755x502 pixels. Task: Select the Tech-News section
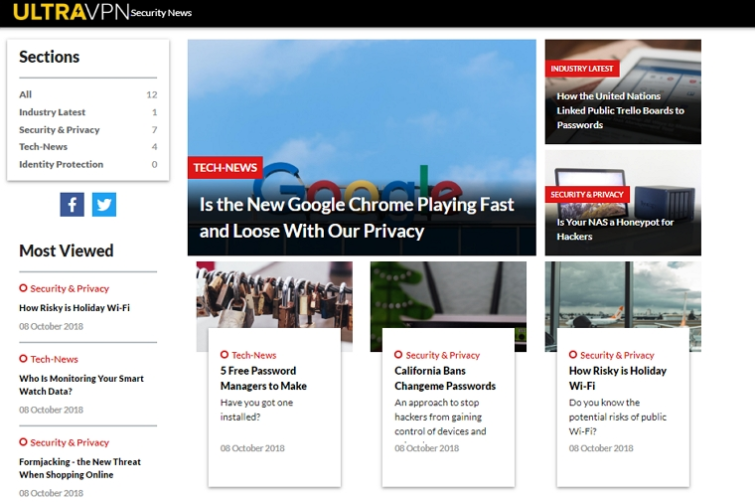tap(88, 147)
